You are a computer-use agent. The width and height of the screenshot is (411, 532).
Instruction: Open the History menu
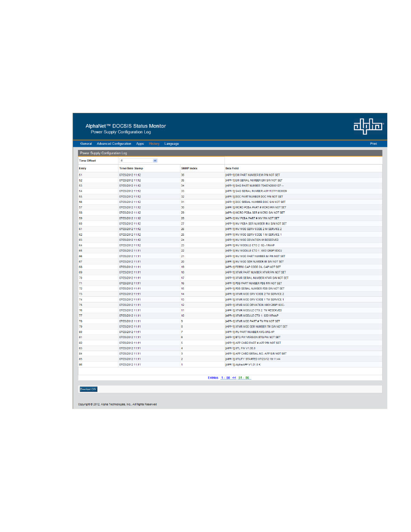(154, 144)
